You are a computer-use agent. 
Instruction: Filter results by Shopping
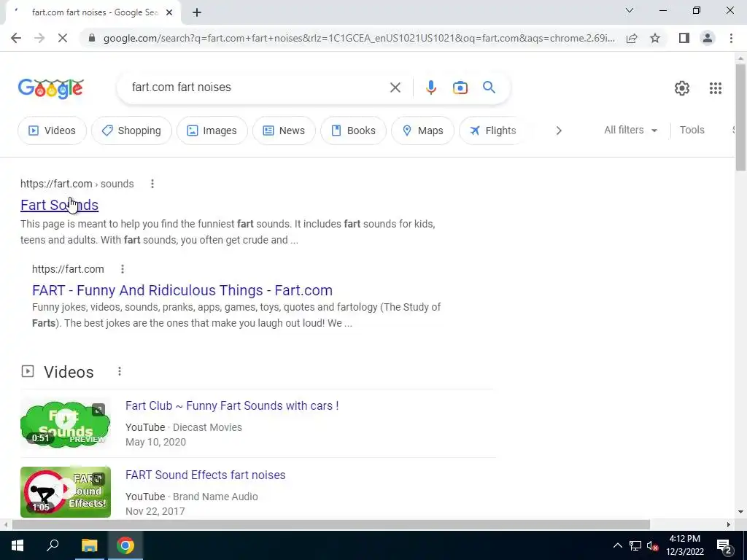click(x=131, y=131)
